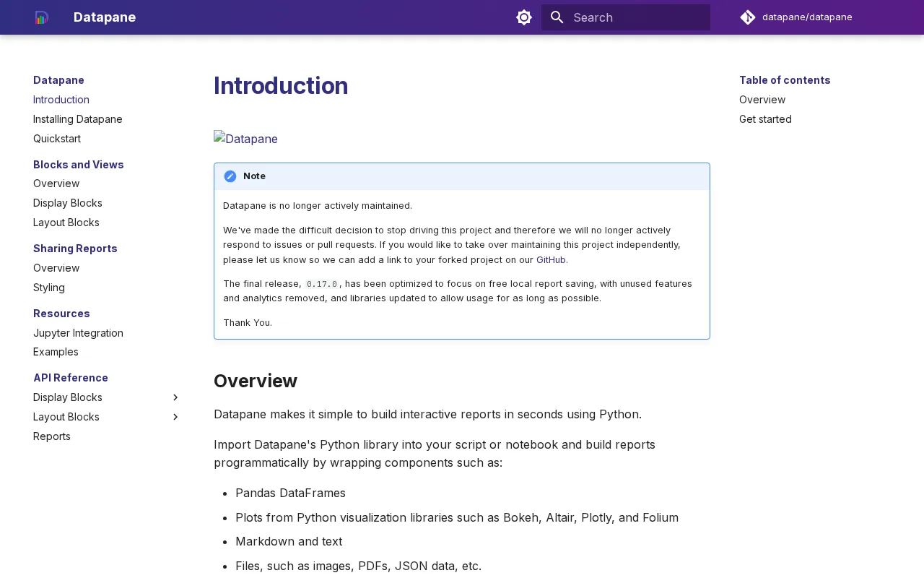The height and width of the screenshot is (578, 924).
Task: Open Introduction in the sidebar
Action: pos(61,100)
